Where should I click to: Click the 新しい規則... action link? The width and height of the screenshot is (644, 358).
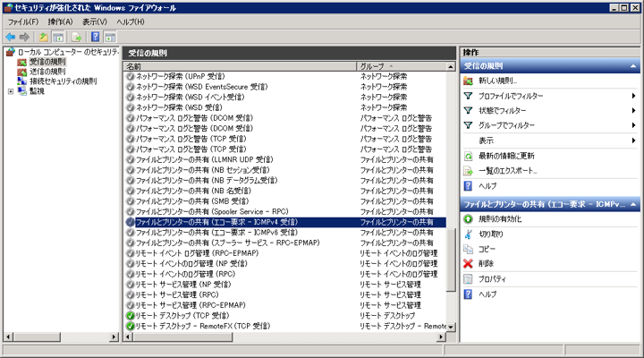[x=497, y=81]
